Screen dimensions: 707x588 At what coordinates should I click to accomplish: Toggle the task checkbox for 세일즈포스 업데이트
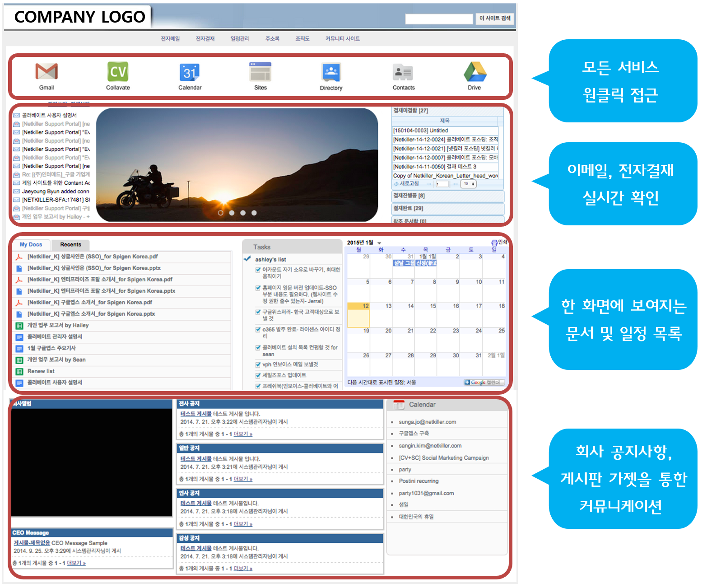tap(258, 375)
